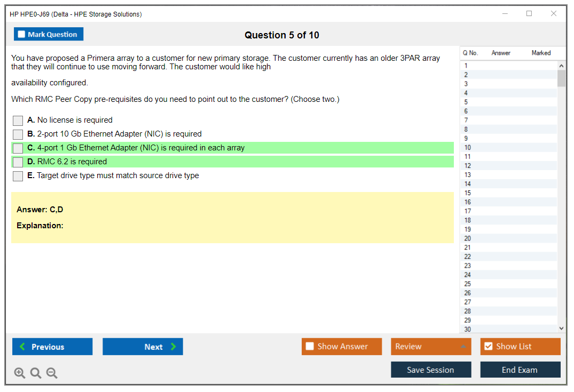Tick the Mark Question checkbox
This screenshot has height=392, width=574.
click(x=22, y=35)
